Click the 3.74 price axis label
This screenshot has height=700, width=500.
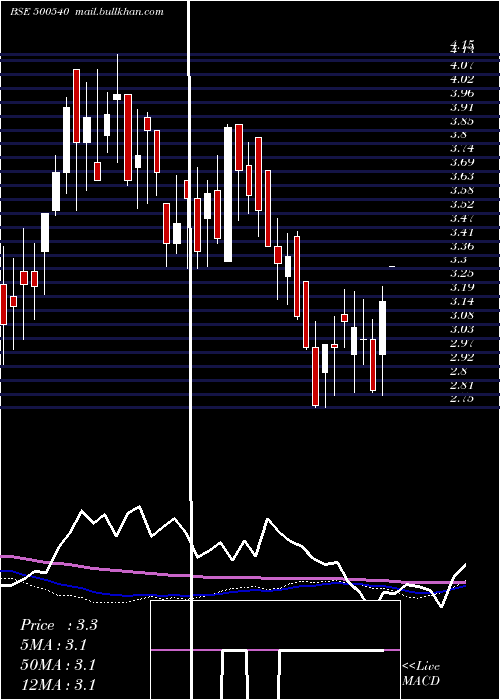point(462,149)
